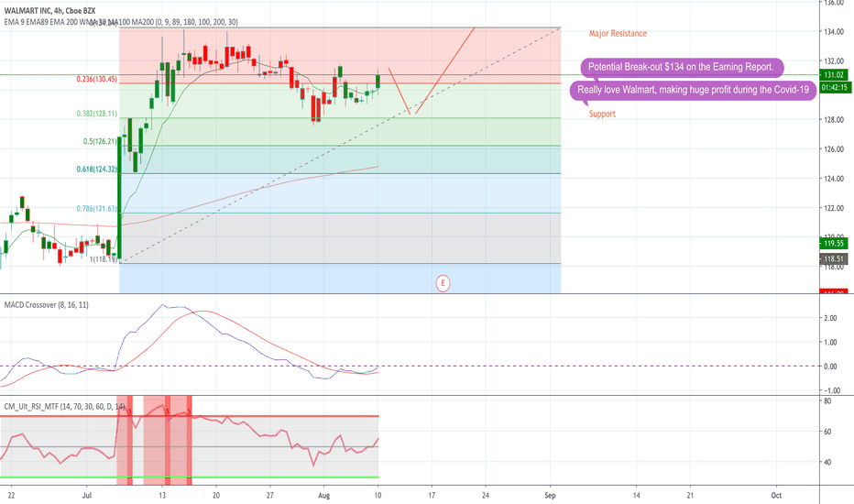Click the green 119.55 price tag
Image resolution: width=854 pixels, height=504 pixels.
[834, 244]
